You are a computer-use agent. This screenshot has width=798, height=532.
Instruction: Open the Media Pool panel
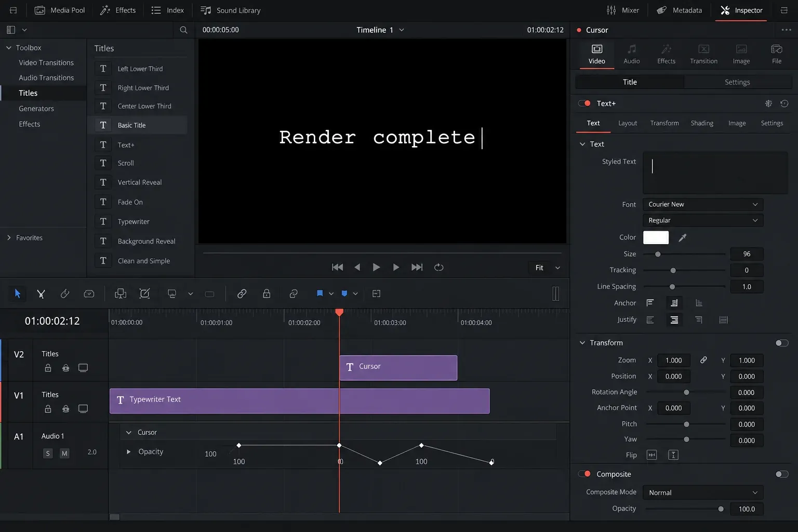[60, 10]
